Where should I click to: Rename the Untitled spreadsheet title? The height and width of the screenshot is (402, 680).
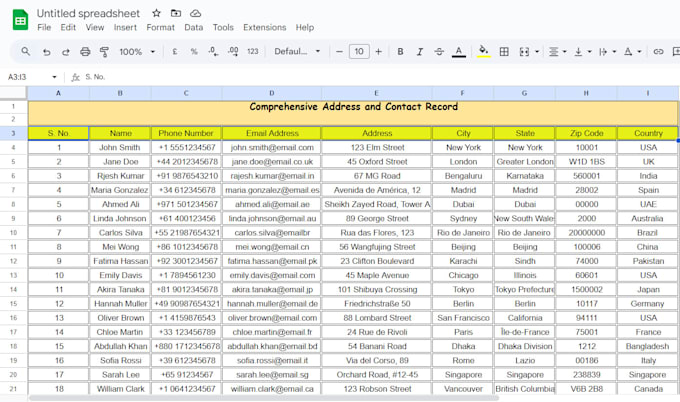tap(88, 13)
